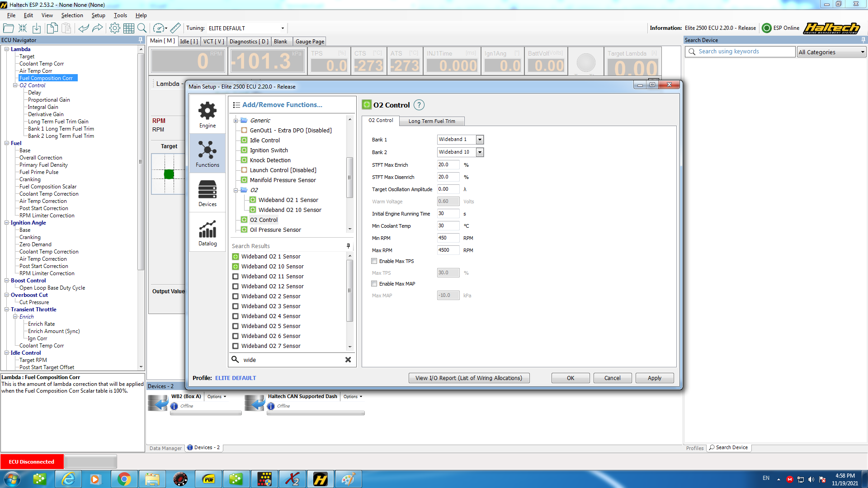Click the OK button
Viewport: 868px width, 488px height.
(571, 378)
